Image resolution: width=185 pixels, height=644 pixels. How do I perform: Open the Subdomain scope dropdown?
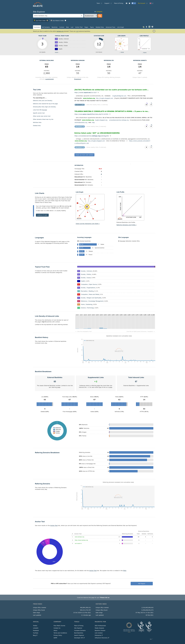click(x=90, y=16)
